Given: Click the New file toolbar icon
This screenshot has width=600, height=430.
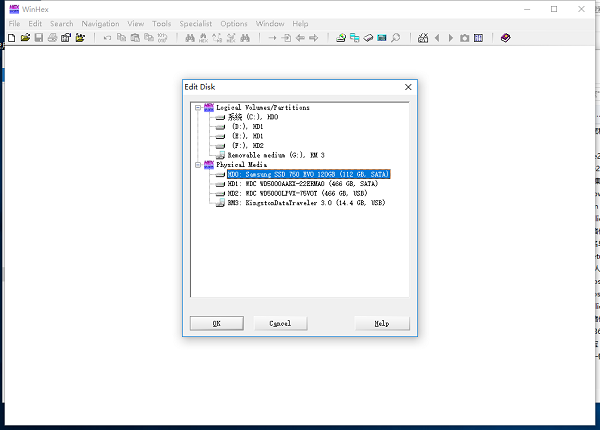Looking at the screenshot, I should point(12,38).
